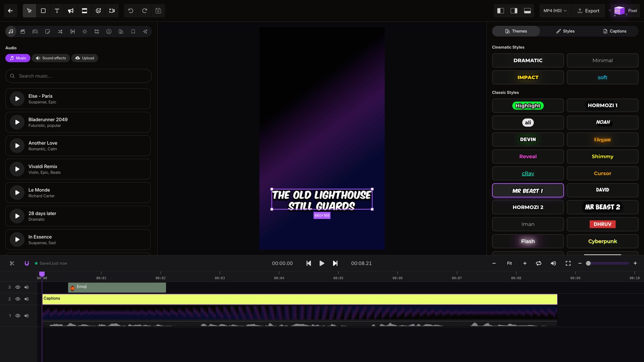Toggle the left sidebar panel layout
This screenshot has height=362, width=644.
click(x=500, y=11)
